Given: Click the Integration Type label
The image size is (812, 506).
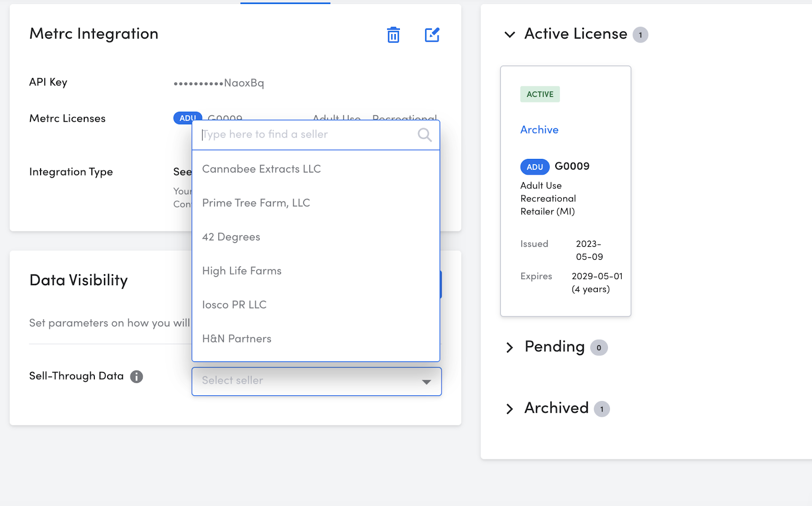Looking at the screenshot, I should (x=71, y=172).
